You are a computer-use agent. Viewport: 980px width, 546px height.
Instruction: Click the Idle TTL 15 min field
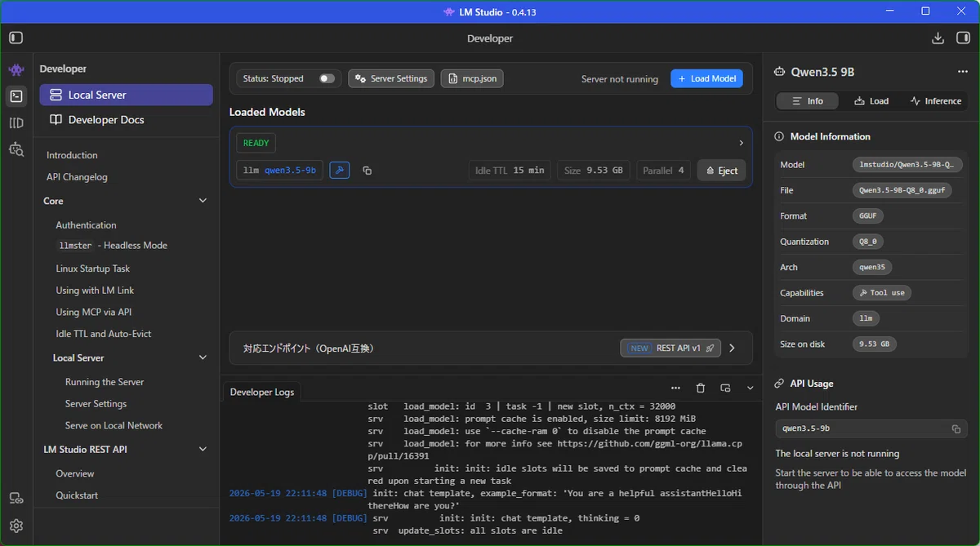click(510, 171)
